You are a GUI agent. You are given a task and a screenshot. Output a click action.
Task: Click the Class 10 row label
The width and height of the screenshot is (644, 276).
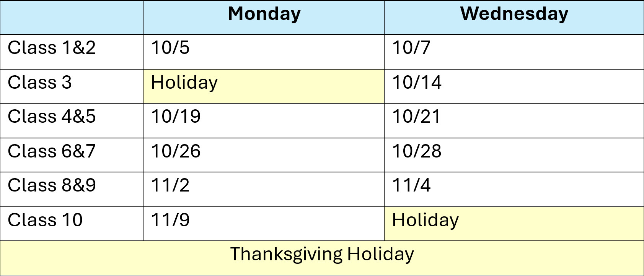(72, 224)
